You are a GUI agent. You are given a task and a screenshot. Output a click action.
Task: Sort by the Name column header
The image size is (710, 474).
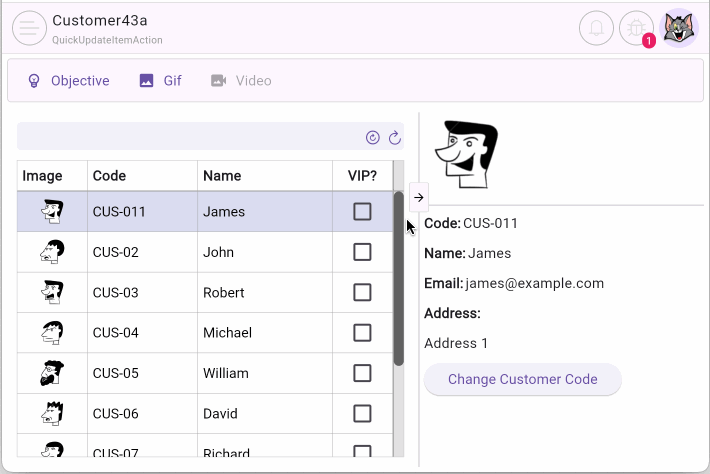(222, 176)
